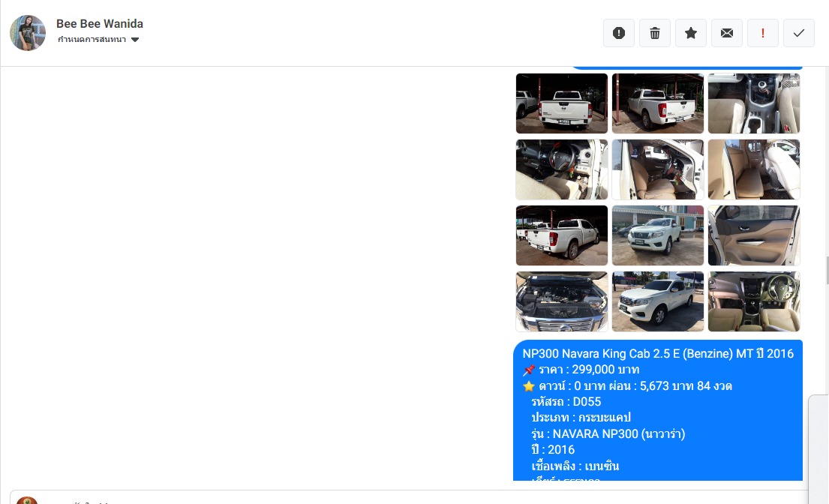829x504 pixels.
Task: Open photo of white Navara front angle
Action: click(x=658, y=301)
